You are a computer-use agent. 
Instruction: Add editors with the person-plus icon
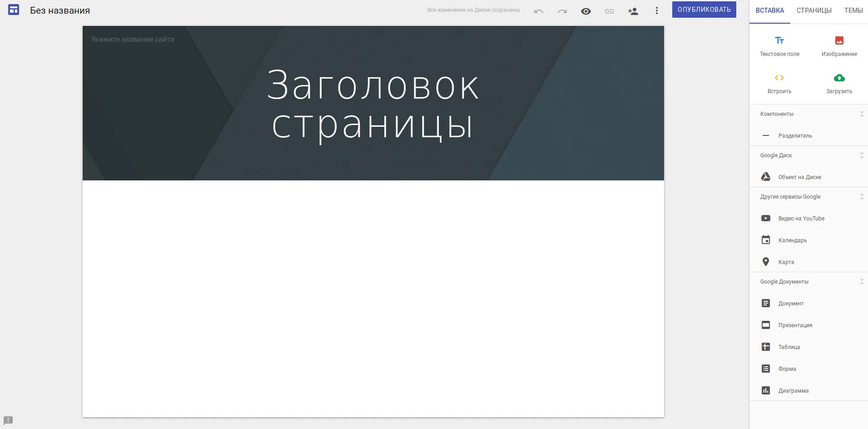pos(633,11)
